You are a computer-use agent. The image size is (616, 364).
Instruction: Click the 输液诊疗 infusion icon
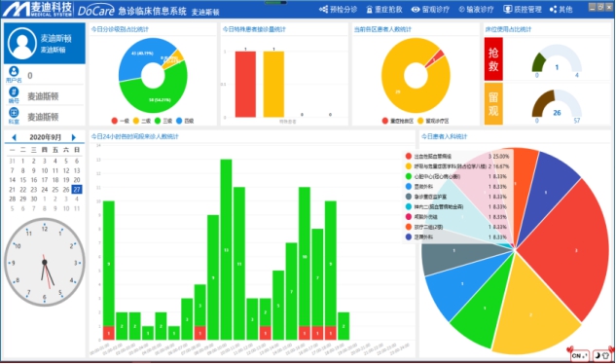[461, 9]
